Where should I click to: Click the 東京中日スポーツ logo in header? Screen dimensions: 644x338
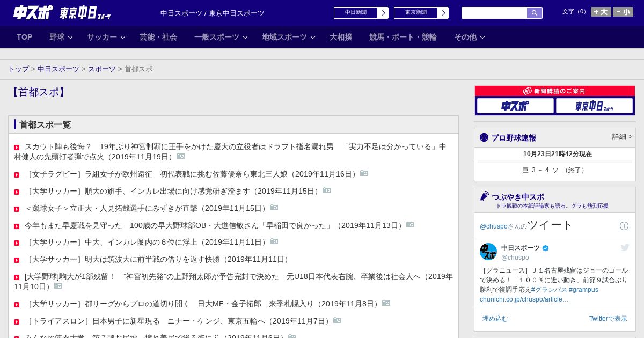pyautogui.click(x=85, y=12)
